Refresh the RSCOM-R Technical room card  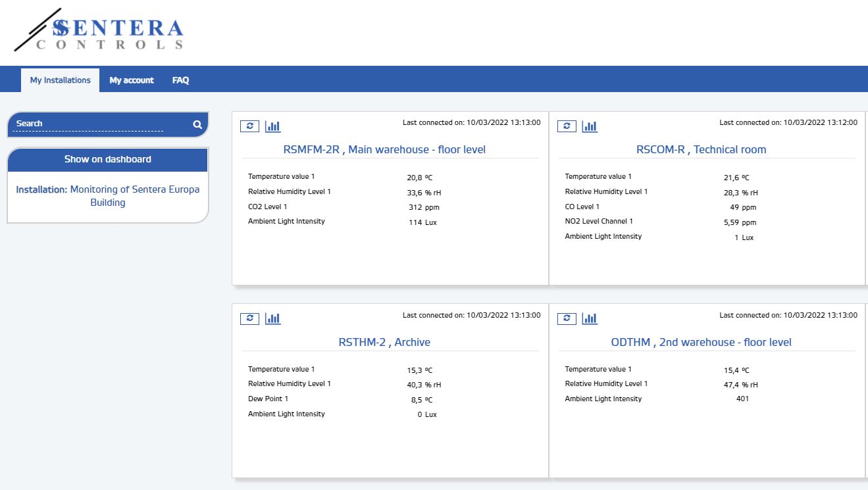click(567, 126)
